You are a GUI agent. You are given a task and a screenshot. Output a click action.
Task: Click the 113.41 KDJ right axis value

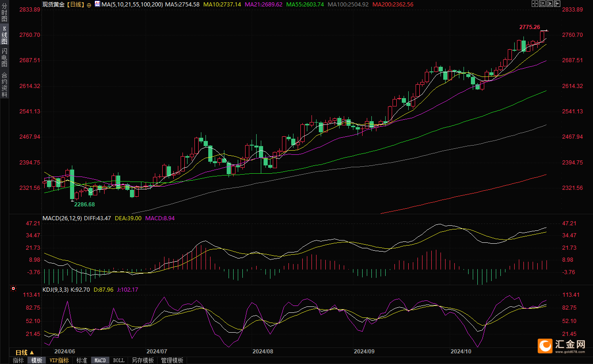(x=572, y=295)
